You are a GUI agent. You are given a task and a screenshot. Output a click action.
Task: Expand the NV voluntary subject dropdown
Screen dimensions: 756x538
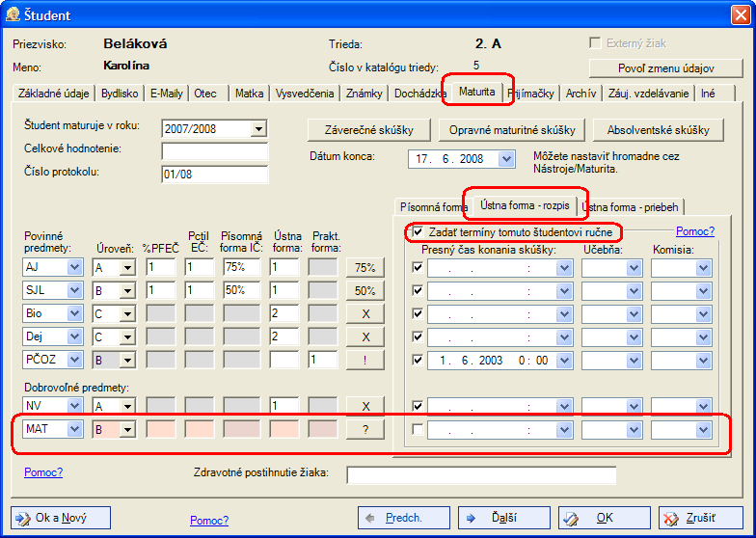pyautogui.click(x=75, y=406)
